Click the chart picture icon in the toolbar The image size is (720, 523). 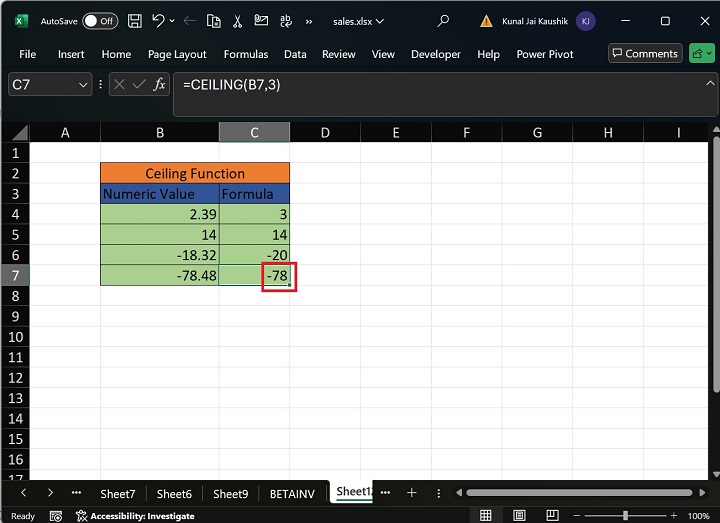coord(261,20)
